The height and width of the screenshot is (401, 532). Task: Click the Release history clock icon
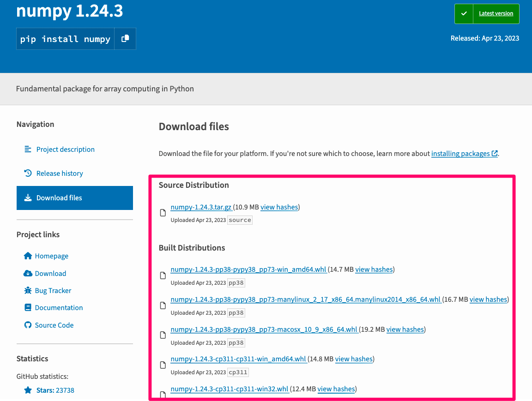28,173
